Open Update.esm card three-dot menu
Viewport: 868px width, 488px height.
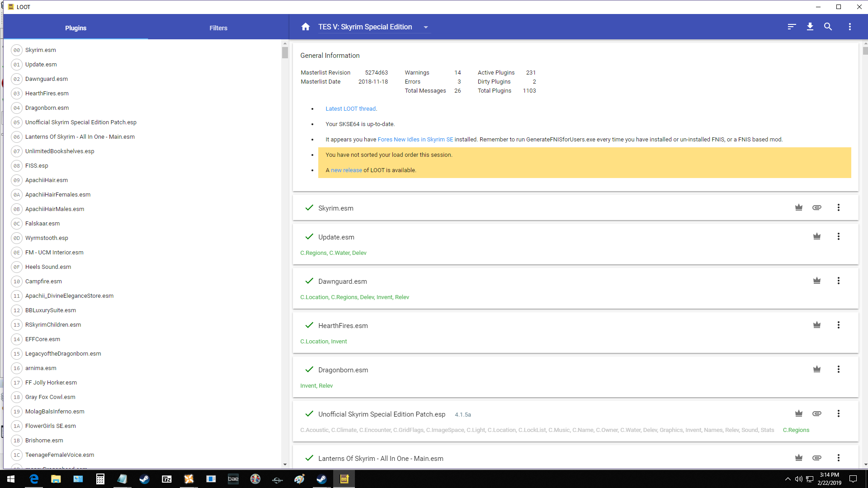pyautogui.click(x=838, y=236)
